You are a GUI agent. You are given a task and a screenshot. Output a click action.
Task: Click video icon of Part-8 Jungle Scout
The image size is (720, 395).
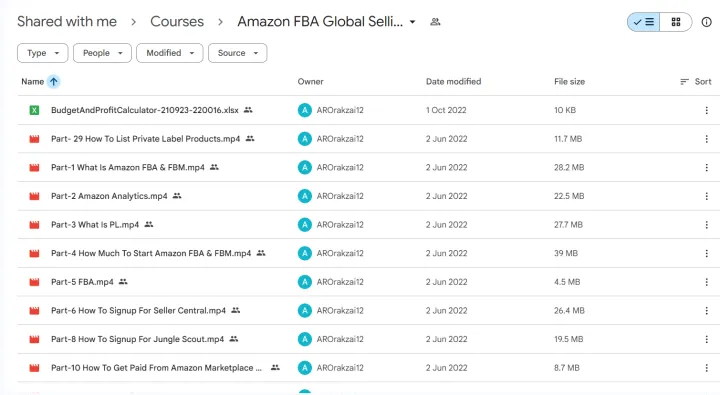pos(34,339)
